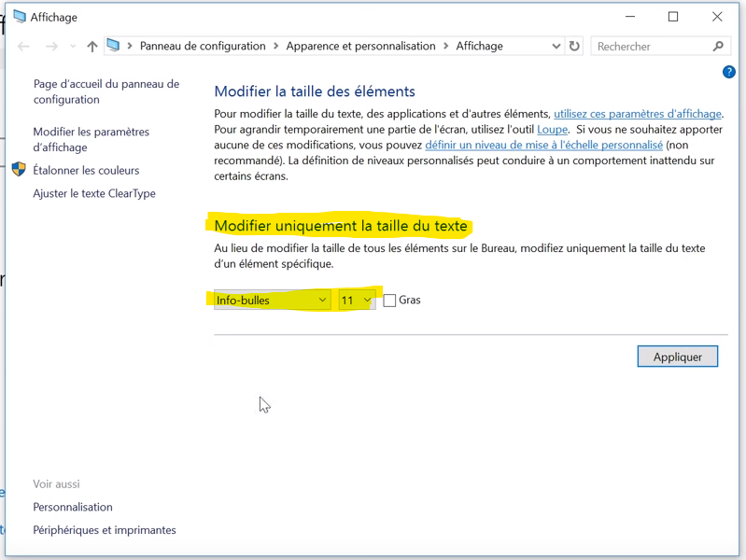
Task: Open Ajuster le texte ClearType link
Action: pos(94,193)
